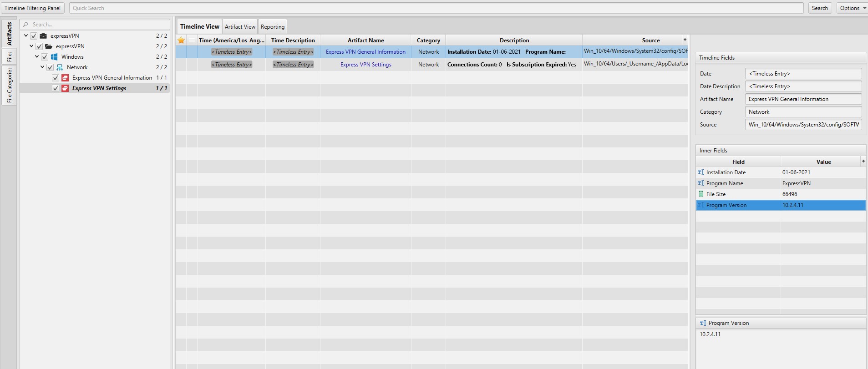The width and height of the screenshot is (868, 369).
Task: Click the red ExpressVPN icon for VPN Settings
Action: 65,88
